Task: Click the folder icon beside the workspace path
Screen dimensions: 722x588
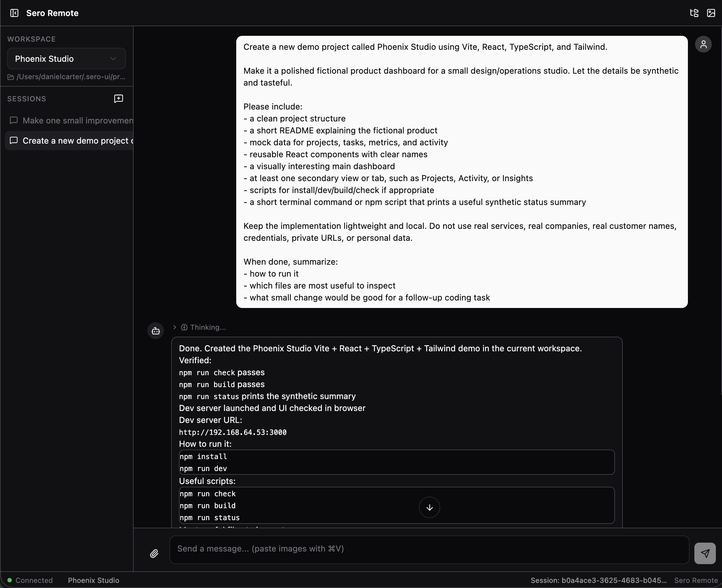Action: [x=10, y=77]
